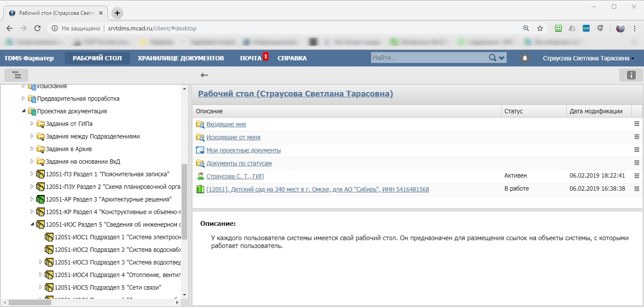The image size is (644, 307).
Task: Click the tree panel hamburger menu icon
Action: click(x=16, y=75)
